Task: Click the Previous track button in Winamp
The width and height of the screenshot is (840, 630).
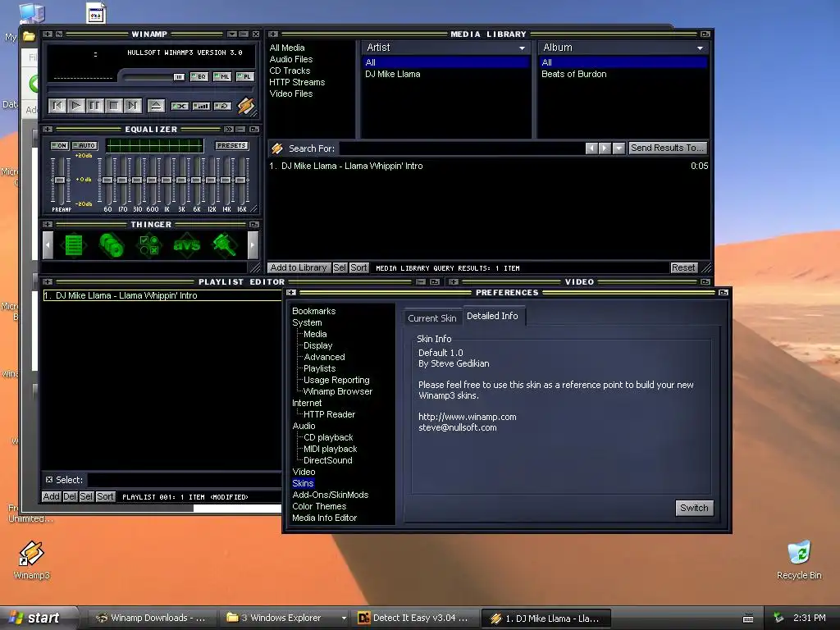Action: 57,106
